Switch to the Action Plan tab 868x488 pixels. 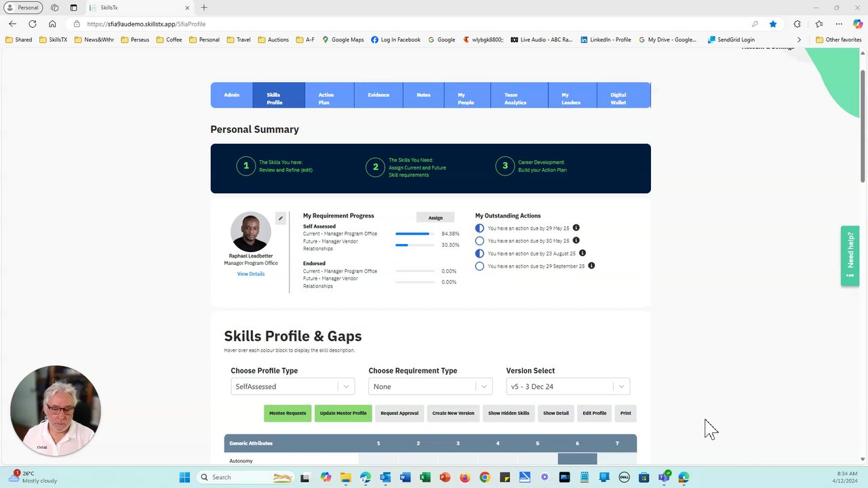click(x=330, y=95)
